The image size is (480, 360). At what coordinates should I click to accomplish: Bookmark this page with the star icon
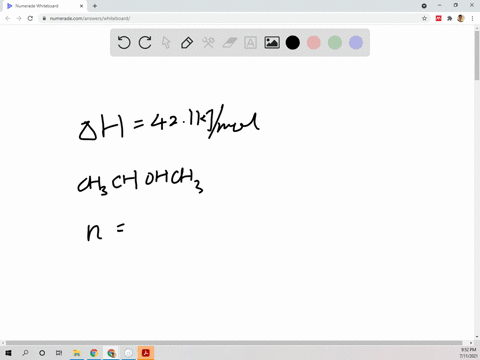424,18
